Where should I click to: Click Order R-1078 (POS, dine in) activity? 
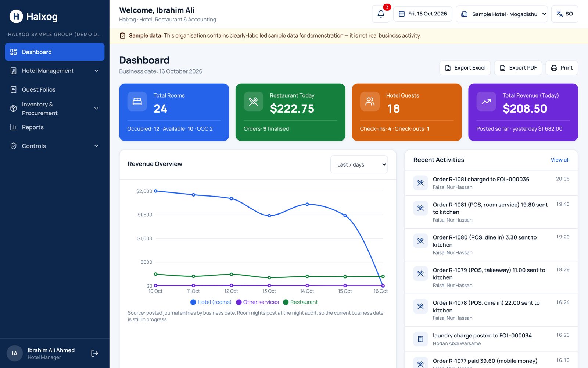tap(491, 310)
